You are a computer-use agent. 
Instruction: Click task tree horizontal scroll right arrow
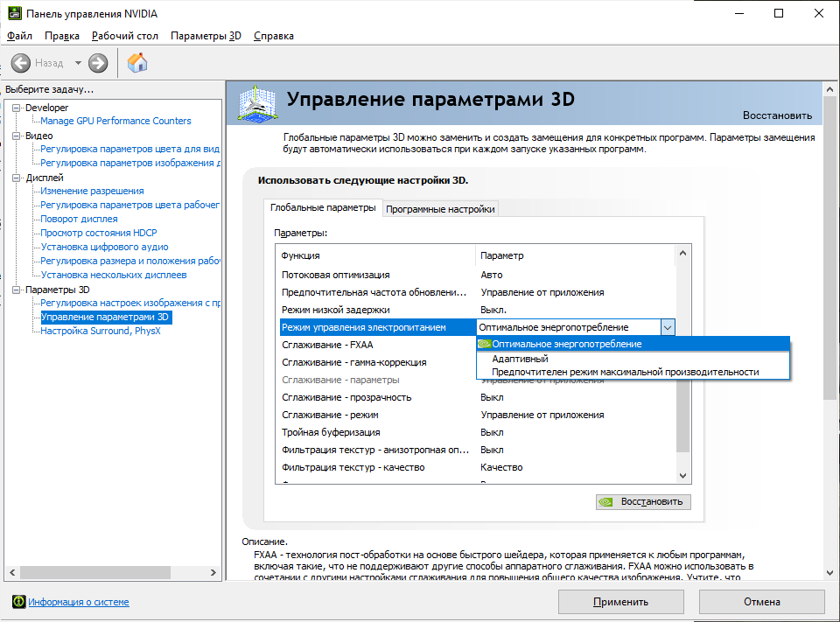coord(213,573)
